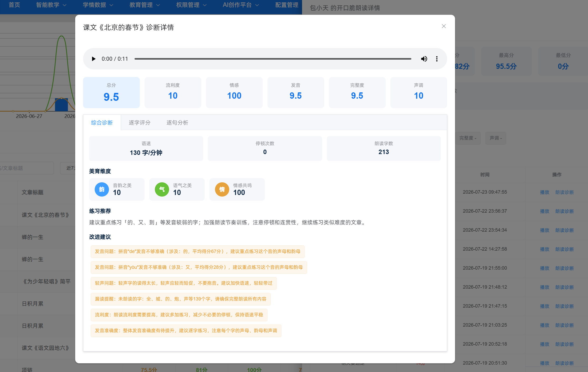This screenshot has width=588, height=372.
Task: Select the 综合诊断 tab
Action: [102, 123]
